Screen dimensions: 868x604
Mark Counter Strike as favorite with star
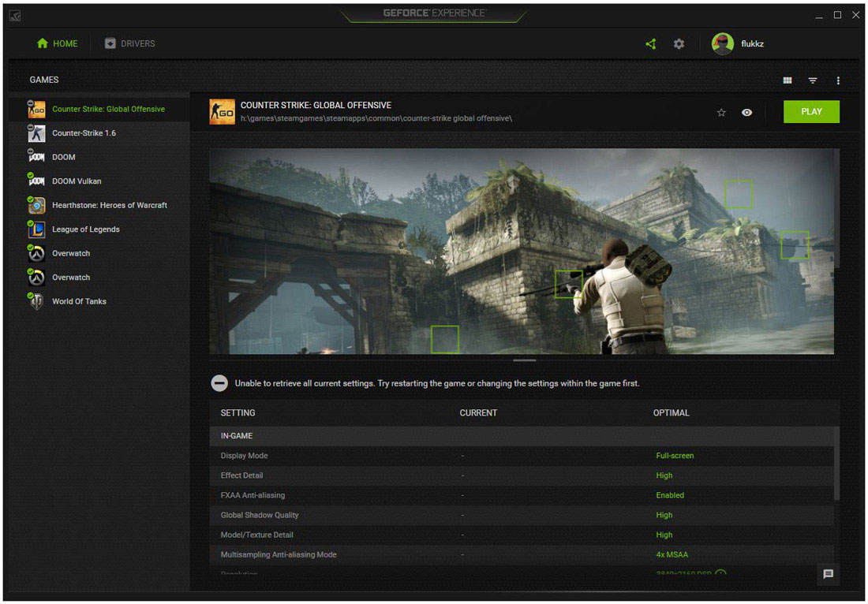point(721,113)
